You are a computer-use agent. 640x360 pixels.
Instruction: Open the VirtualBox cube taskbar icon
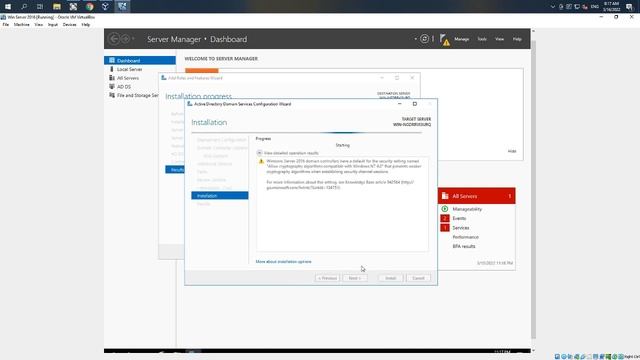point(105,7)
